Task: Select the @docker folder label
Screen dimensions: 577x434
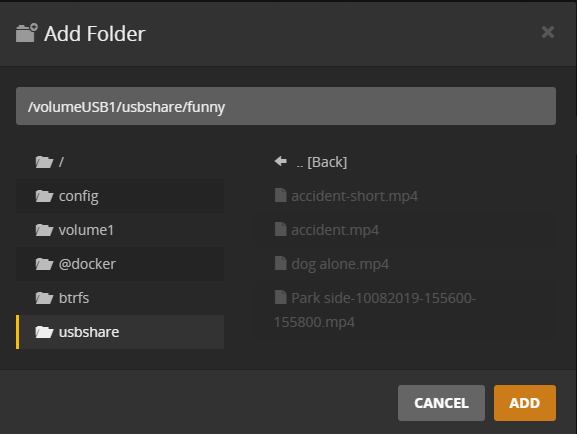Action: 87,264
